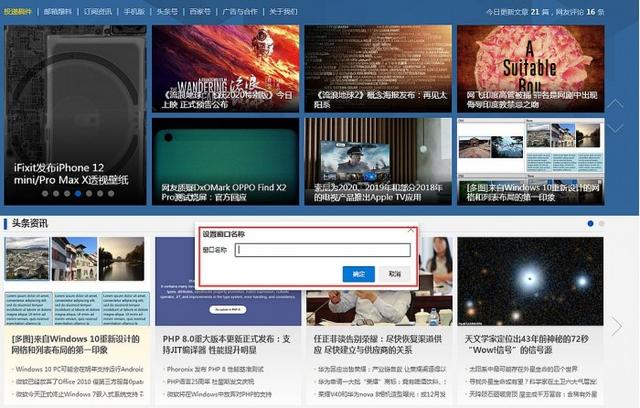This screenshot has width=640, height=408.
Task: Click the right arrow next to the headline cards
Action: (x=616, y=326)
